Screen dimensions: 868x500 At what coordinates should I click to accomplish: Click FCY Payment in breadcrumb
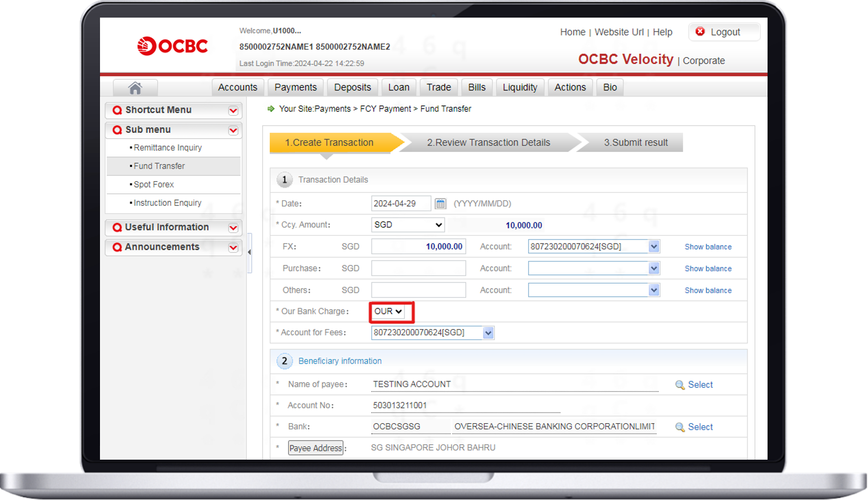coord(385,109)
